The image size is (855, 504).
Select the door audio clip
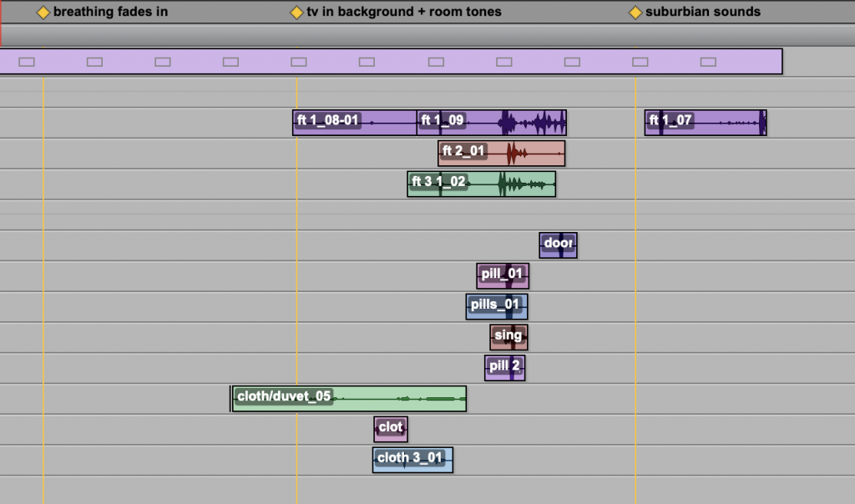click(559, 245)
